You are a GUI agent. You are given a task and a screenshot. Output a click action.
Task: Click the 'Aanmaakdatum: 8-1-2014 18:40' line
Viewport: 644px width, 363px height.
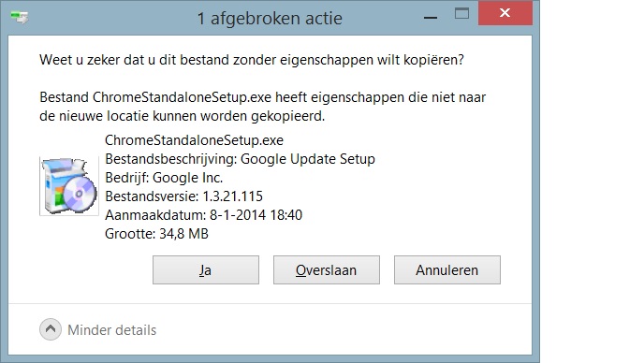203,215
